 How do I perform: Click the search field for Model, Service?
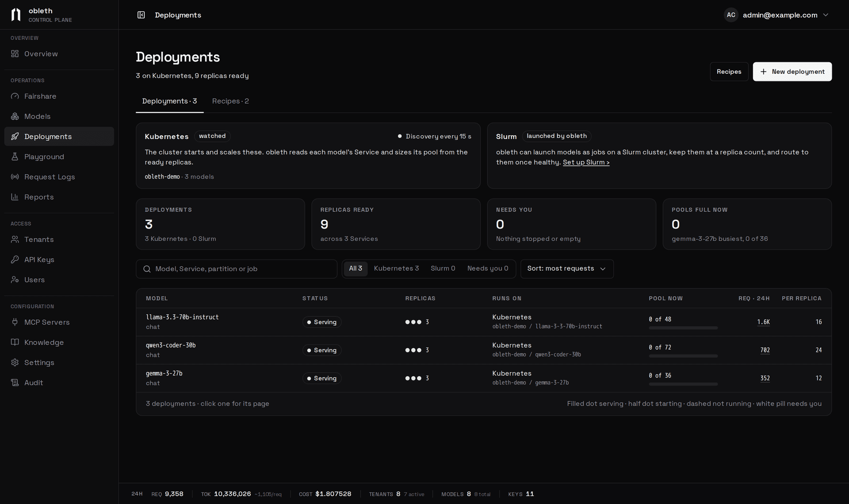tap(237, 269)
